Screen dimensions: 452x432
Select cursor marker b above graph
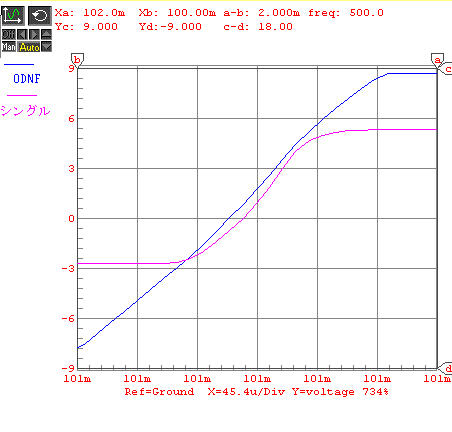[77, 61]
